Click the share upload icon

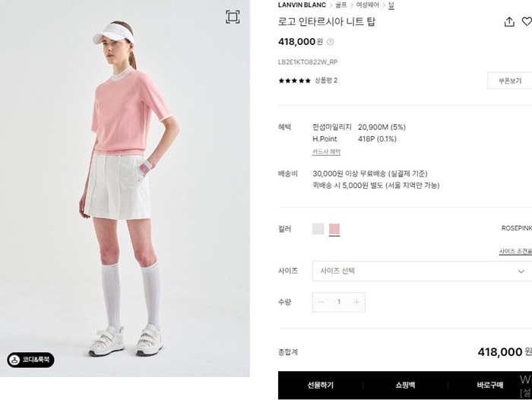pyautogui.click(x=509, y=22)
